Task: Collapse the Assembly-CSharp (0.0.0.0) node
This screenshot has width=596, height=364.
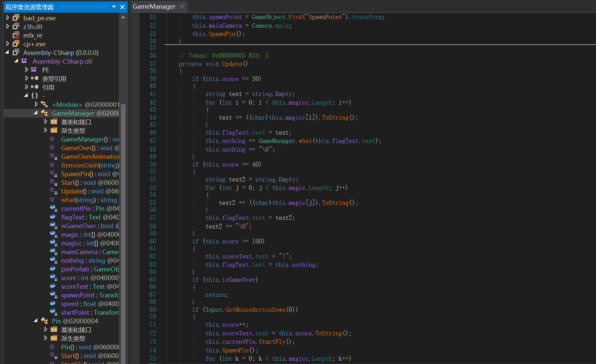Action: tap(7, 52)
